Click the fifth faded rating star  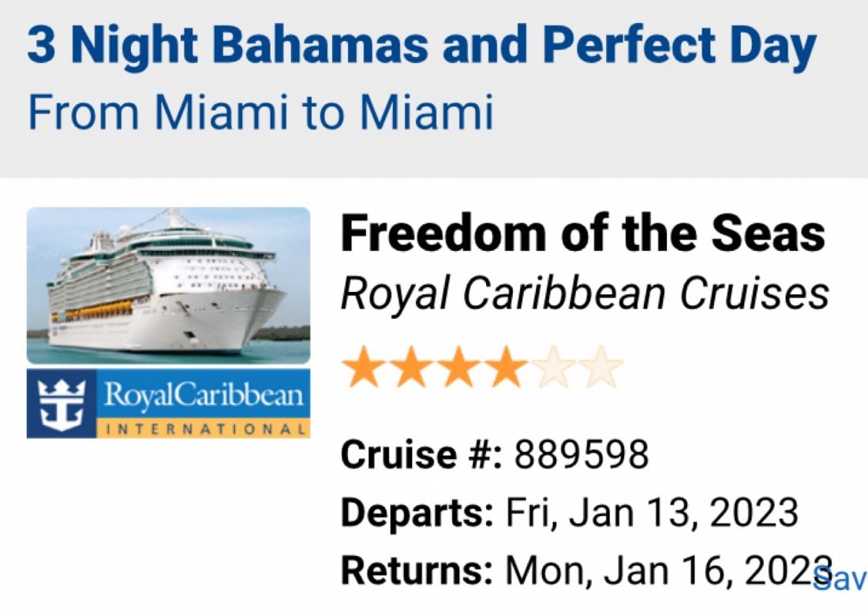click(554, 366)
